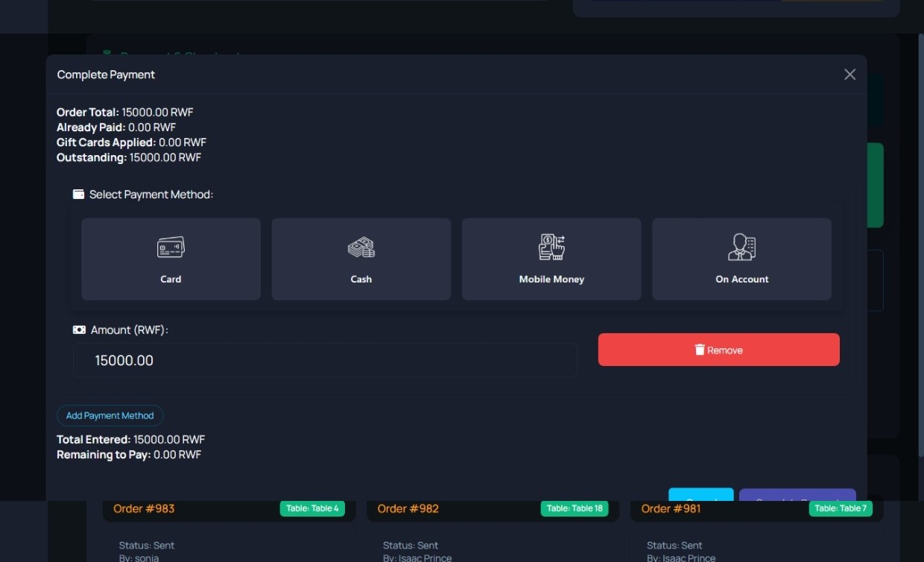Viewport: 924px width, 562px height.
Task: Pick the On Account person payment icon
Action: click(741, 247)
